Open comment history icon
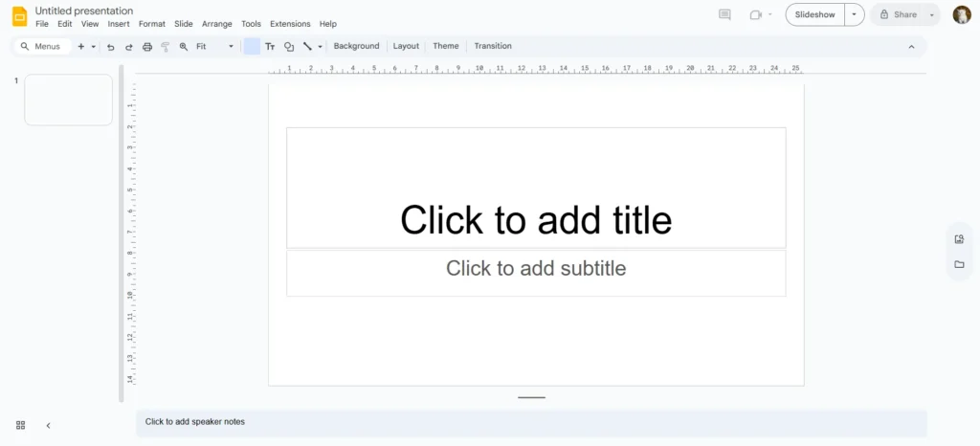The image size is (980, 446). pos(725,14)
